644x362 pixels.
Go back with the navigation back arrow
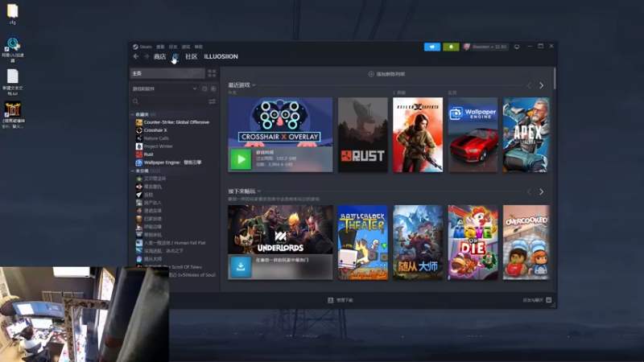(x=136, y=56)
